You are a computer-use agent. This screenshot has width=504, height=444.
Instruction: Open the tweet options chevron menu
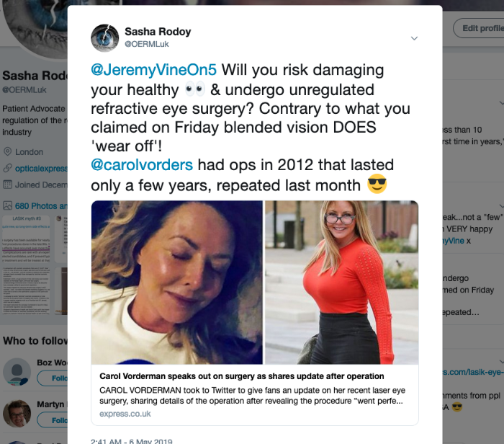pos(414,38)
